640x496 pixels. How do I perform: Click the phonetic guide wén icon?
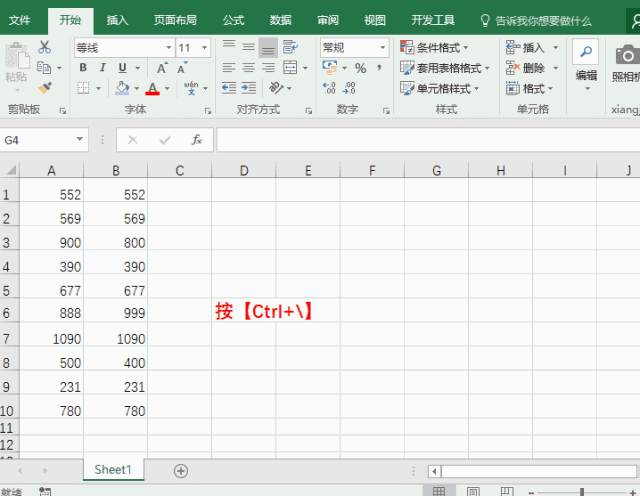coord(191,88)
